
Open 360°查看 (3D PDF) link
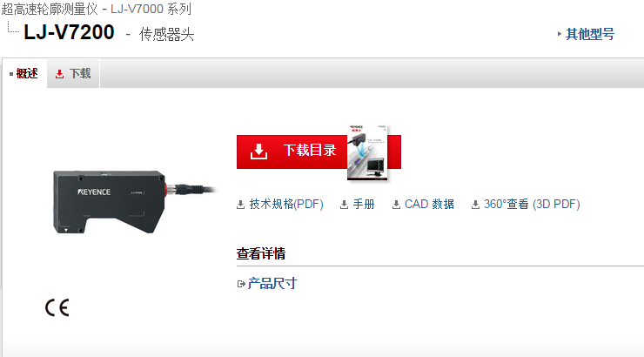click(x=532, y=204)
